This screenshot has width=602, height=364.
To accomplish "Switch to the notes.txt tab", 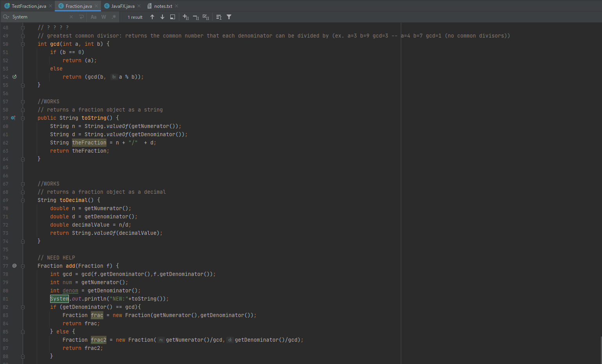I will (163, 6).
